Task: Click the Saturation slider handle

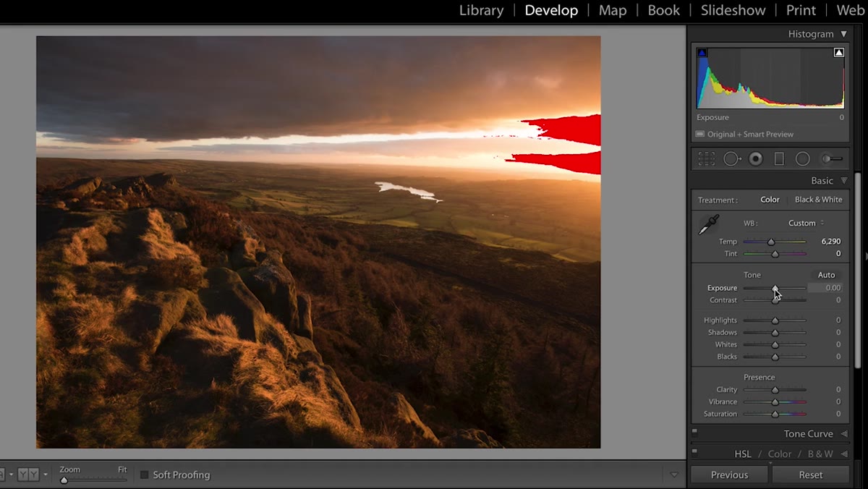Action: tap(775, 414)
